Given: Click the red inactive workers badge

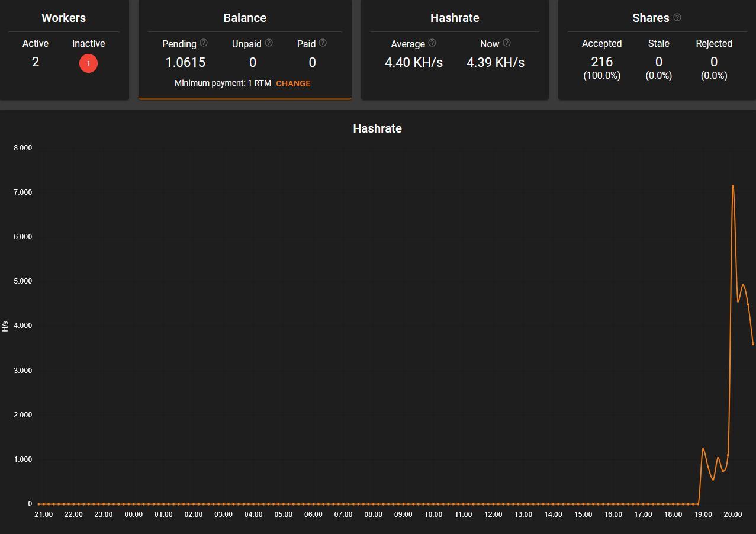Looking at the screenshot, I should coord(88,63).
